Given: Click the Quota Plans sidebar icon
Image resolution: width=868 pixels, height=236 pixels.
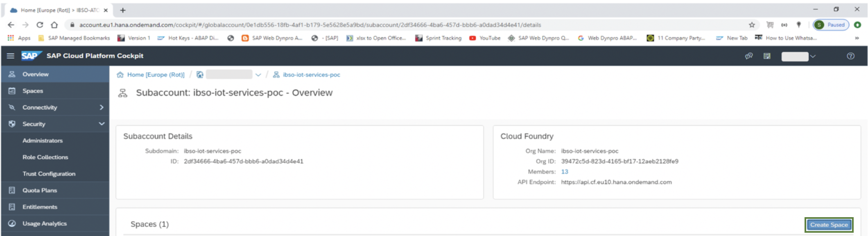Looking at the screenshot, I should click(12, 191).
